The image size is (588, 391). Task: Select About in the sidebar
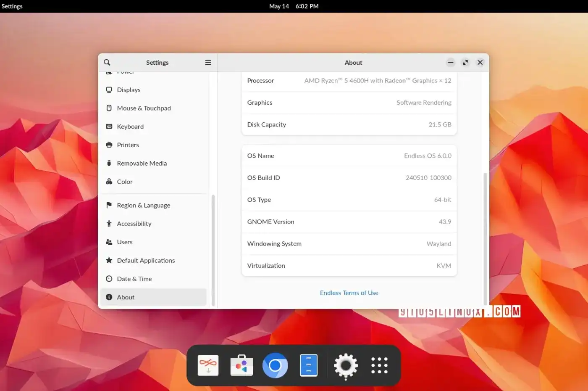coord(153,297)
